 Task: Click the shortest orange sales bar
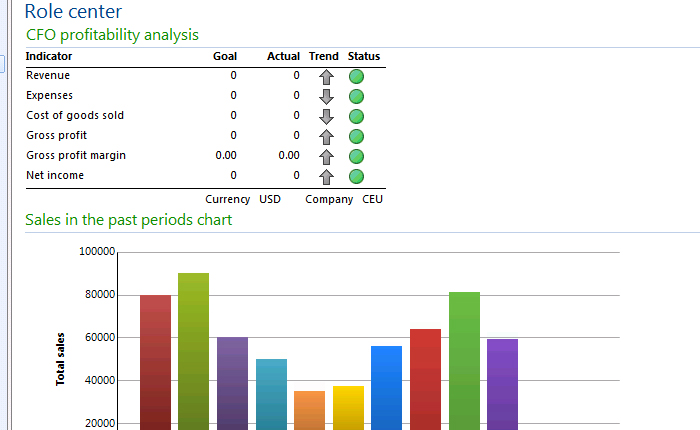pos(309,410)
